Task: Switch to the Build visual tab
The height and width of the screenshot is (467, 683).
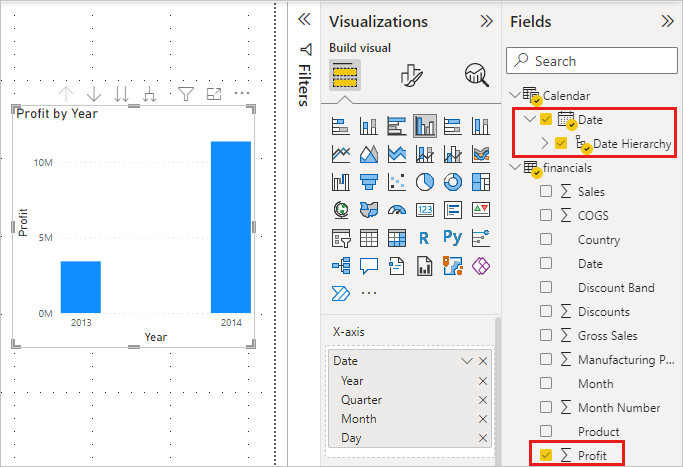Action: 345,75
